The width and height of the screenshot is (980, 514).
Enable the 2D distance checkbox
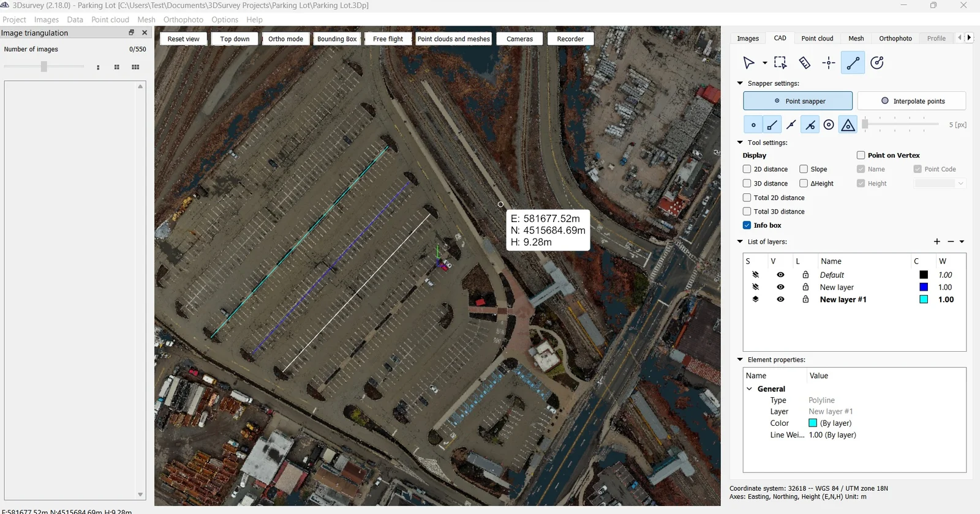(747, 169)
